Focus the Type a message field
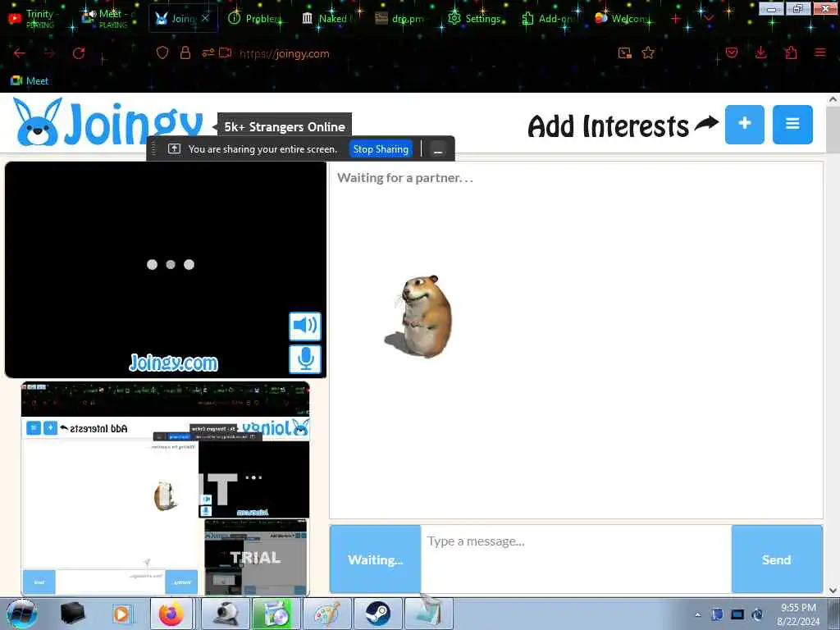The height and width of the screenshot is (630, 840). tap(576, 559)
